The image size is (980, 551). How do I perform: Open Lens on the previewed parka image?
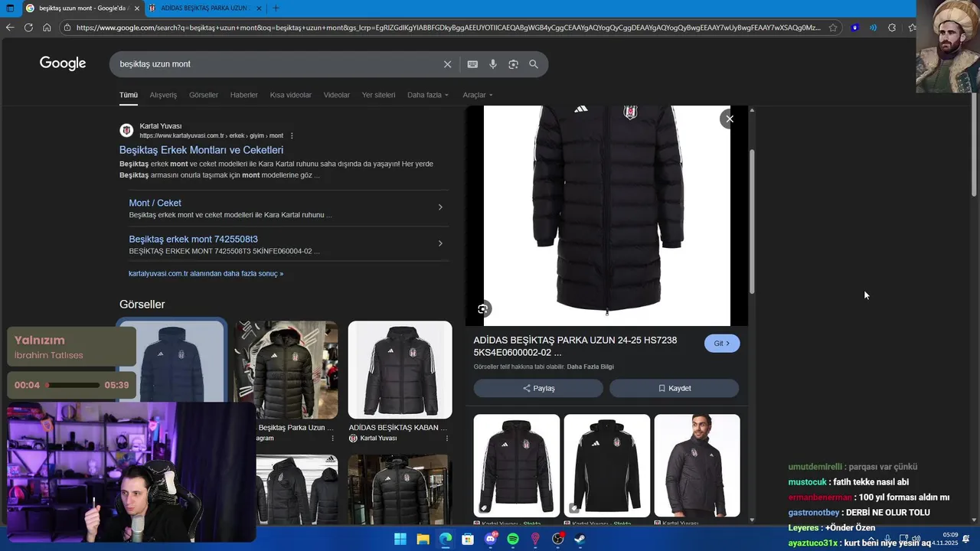coord(483,309)
